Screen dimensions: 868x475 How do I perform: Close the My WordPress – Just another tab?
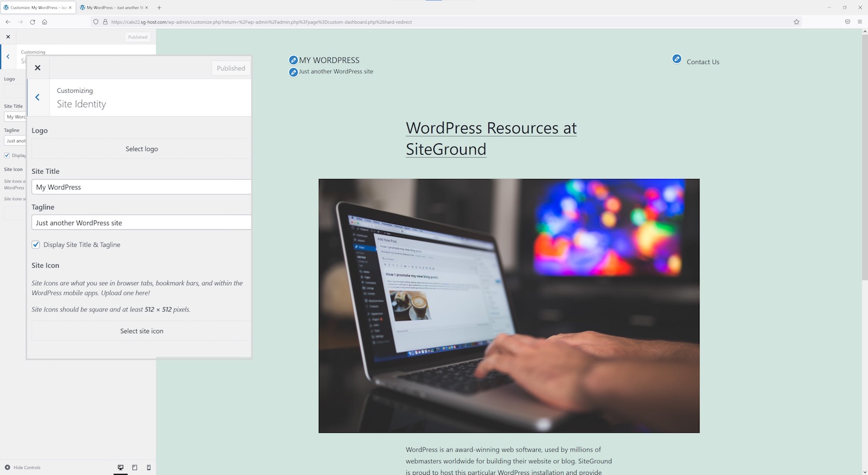[146, 8]
